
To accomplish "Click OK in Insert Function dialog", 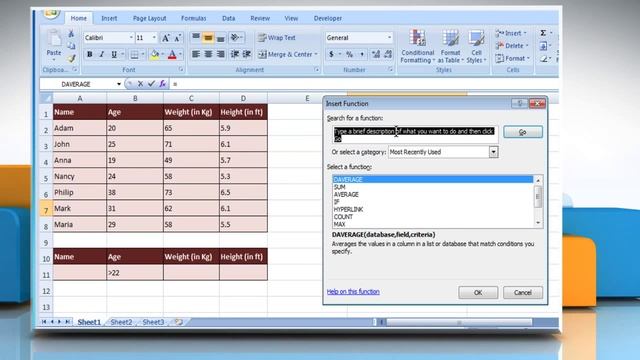I will point(478,293).
